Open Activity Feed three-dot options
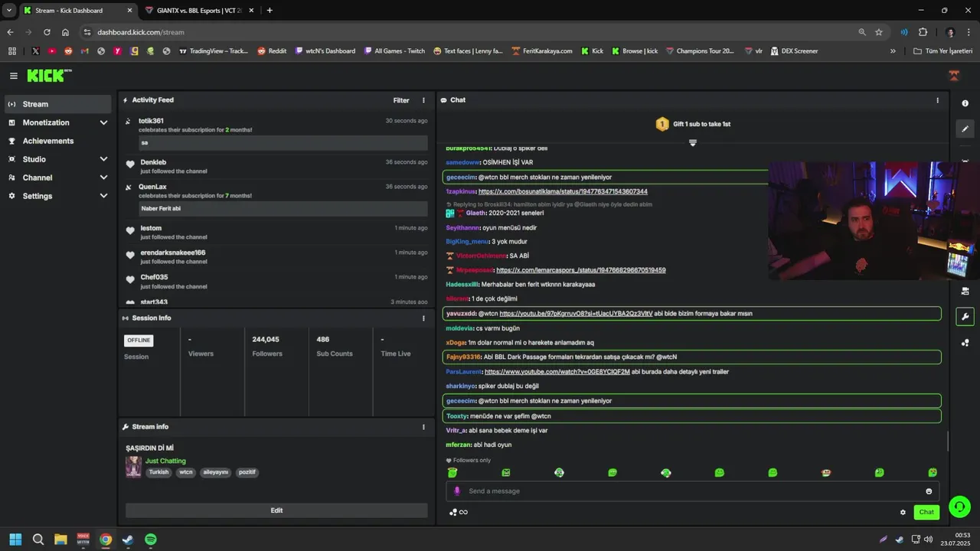The image size is (980, 551). click(423, 100)
